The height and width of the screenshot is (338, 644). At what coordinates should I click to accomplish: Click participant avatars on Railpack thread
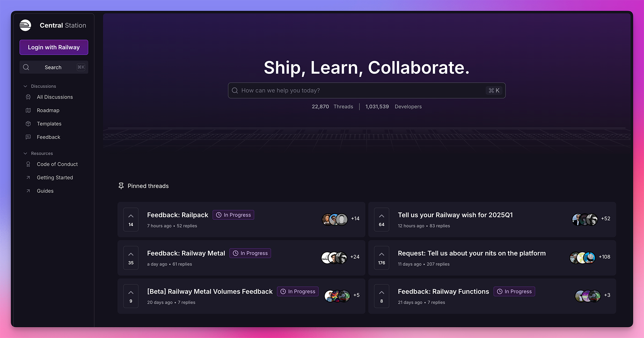click(x=335, y=219)
